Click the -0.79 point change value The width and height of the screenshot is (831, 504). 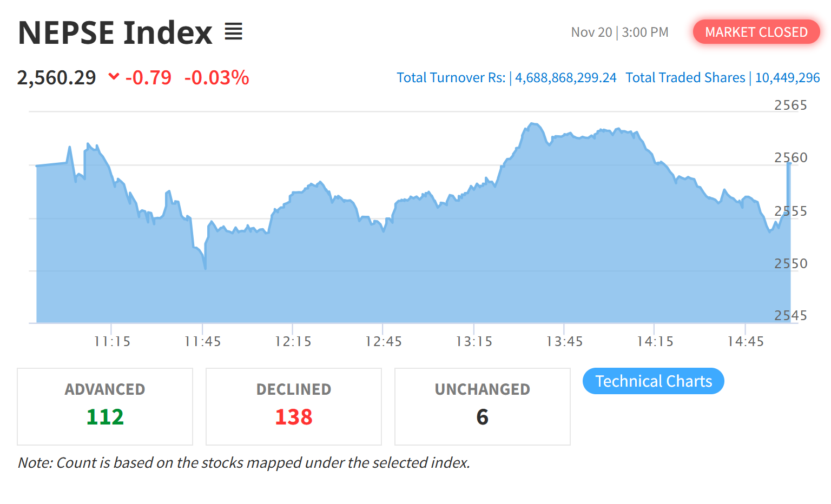(x=148, y=78)
